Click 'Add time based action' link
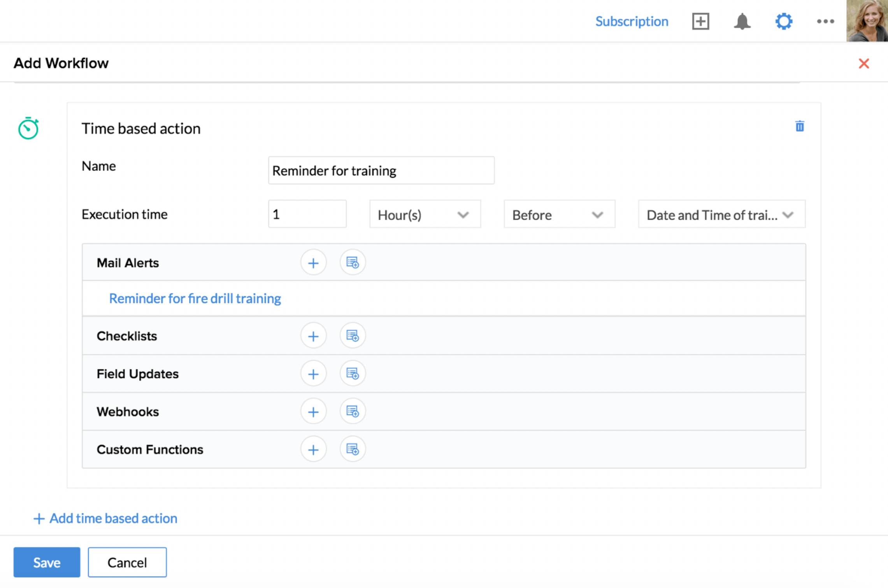Screen dimensions: 888x588 (105, 518)
